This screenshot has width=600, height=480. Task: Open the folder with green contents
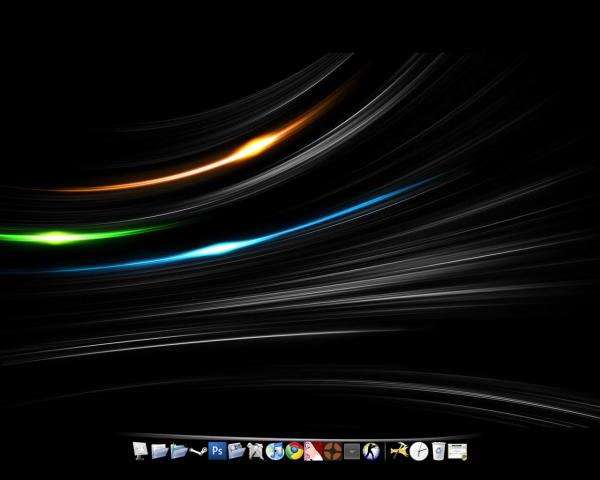178,451
